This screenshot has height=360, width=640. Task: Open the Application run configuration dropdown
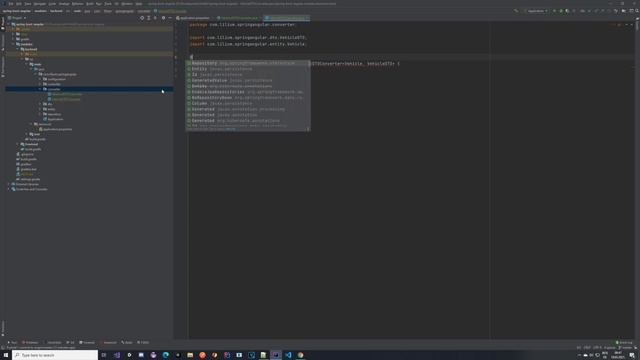pos(537,11)
